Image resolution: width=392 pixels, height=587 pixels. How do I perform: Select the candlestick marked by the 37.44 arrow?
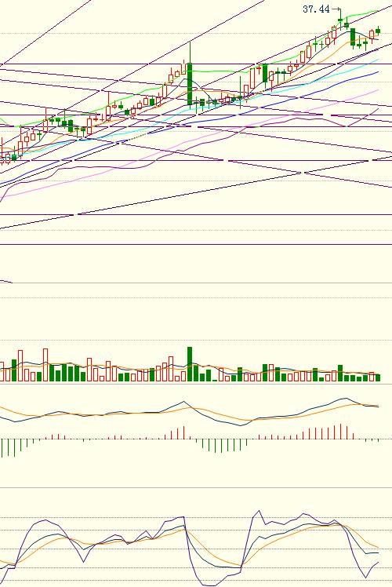click(x=340, y=20)
